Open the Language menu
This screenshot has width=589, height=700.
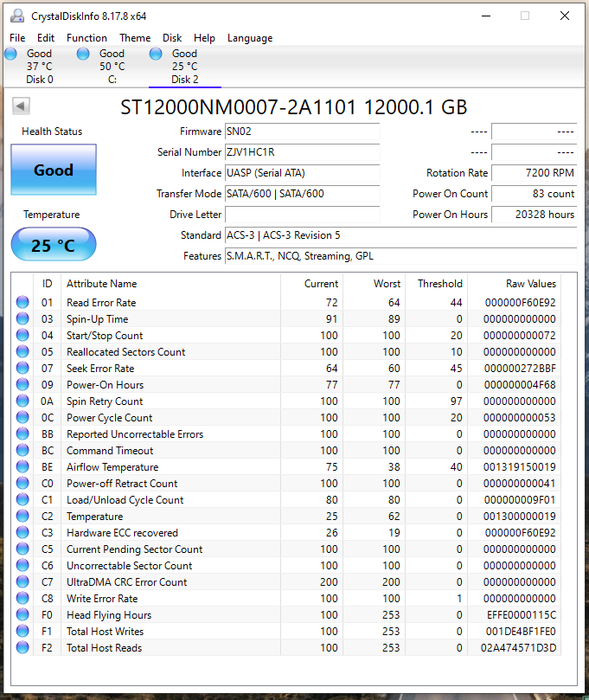click(x=249, y=38)
